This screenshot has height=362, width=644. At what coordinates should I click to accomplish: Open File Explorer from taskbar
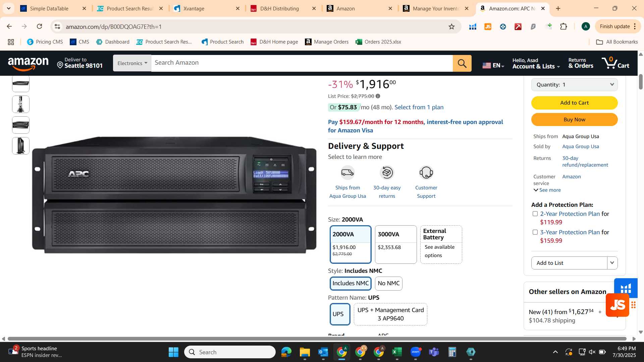point(305,352)
